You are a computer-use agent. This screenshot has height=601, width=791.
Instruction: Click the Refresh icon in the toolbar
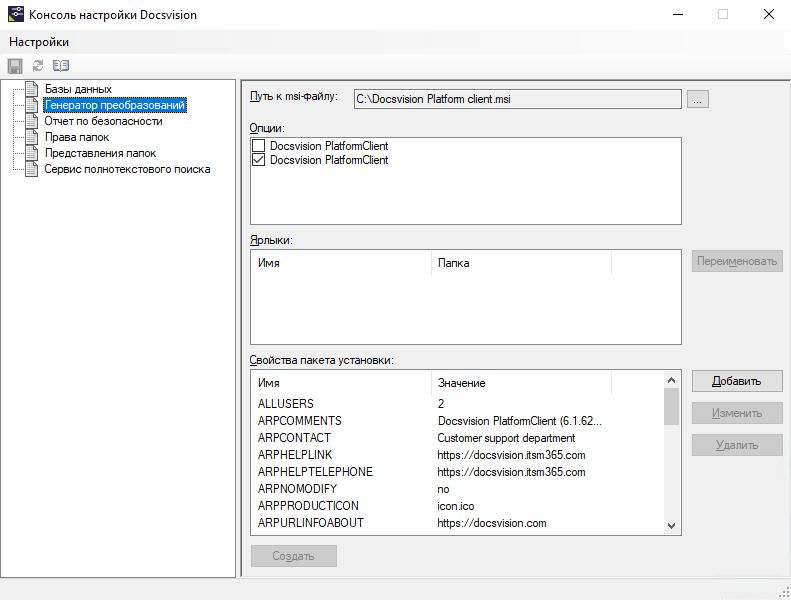38,65
